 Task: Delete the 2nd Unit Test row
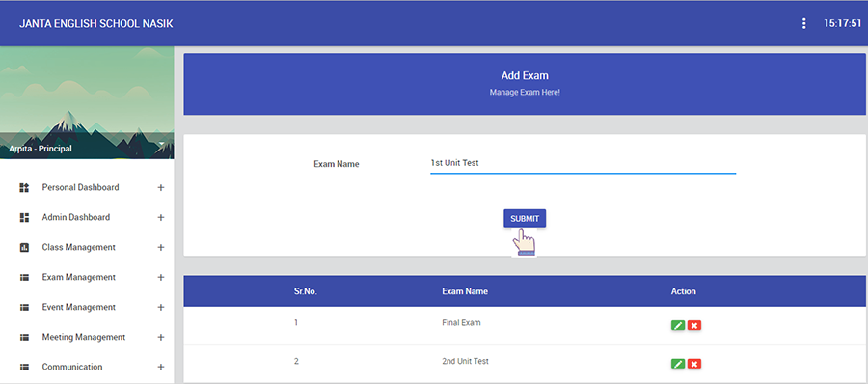694,364
